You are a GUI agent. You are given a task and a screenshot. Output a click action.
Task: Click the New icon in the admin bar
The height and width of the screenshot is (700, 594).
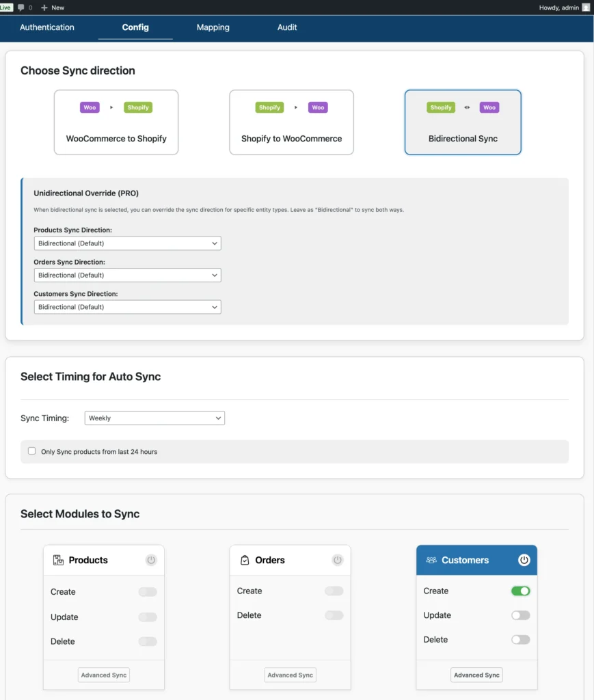(x=45, y=8)
